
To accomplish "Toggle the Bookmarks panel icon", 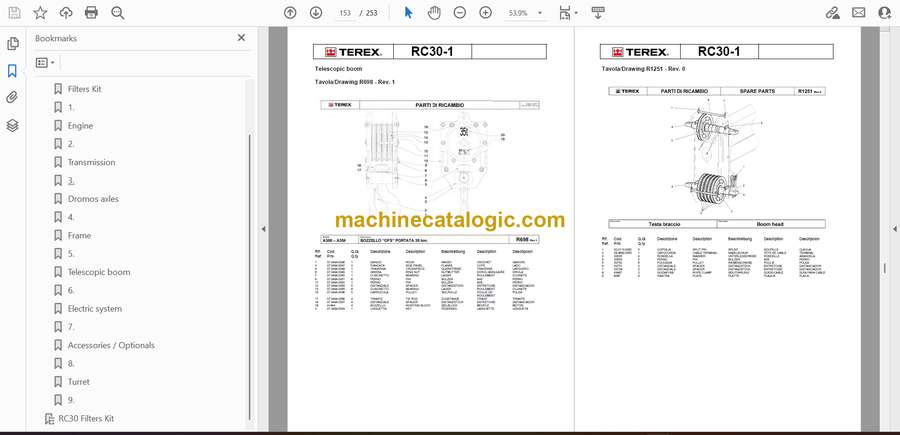I will (x=12, y=71).
